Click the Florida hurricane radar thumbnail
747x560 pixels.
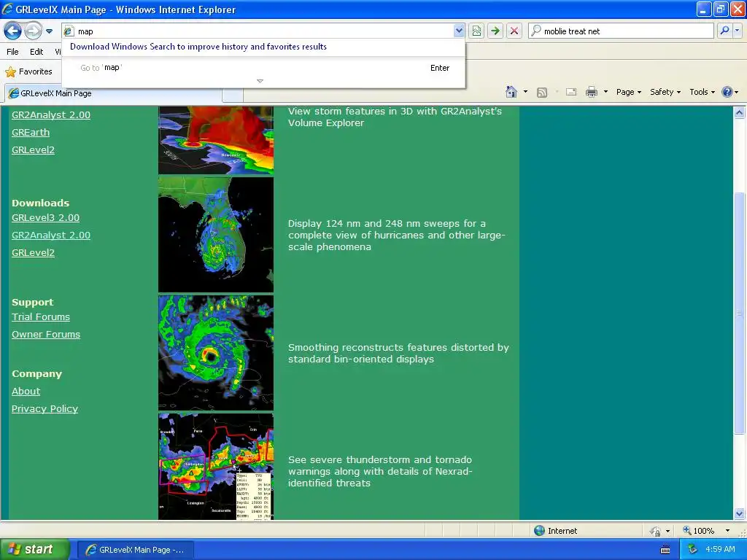(216, 235)
